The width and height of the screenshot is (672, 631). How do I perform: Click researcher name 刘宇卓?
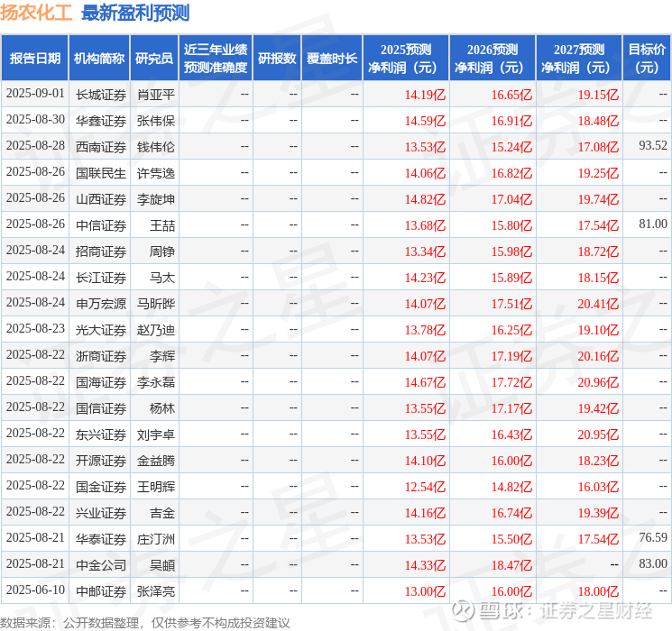tap(156, 434)
